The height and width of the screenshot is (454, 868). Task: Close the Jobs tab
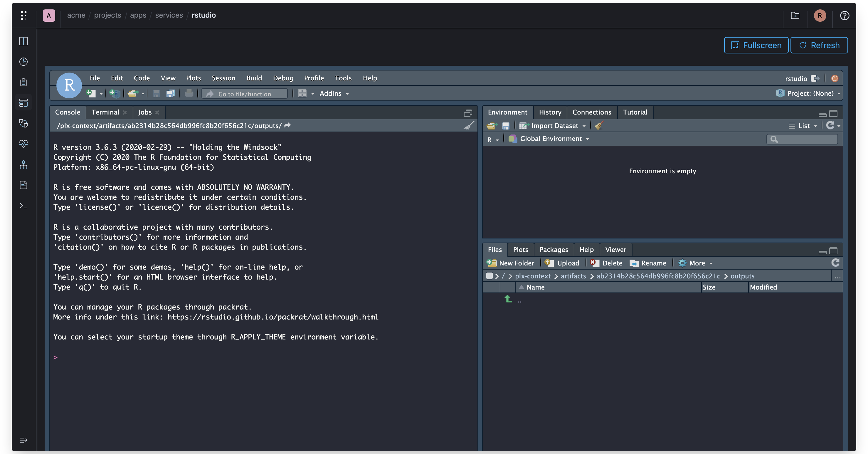(x=157, y=112)
